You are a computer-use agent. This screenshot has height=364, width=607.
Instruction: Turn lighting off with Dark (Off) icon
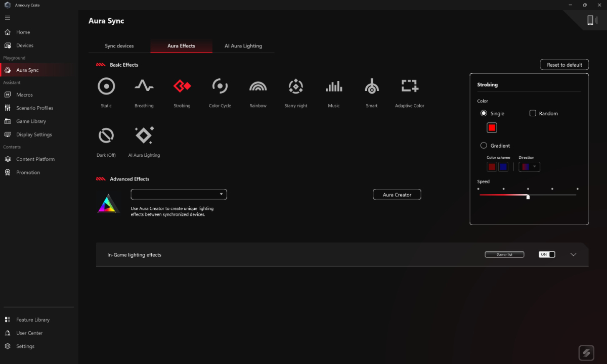pos(106,135)
